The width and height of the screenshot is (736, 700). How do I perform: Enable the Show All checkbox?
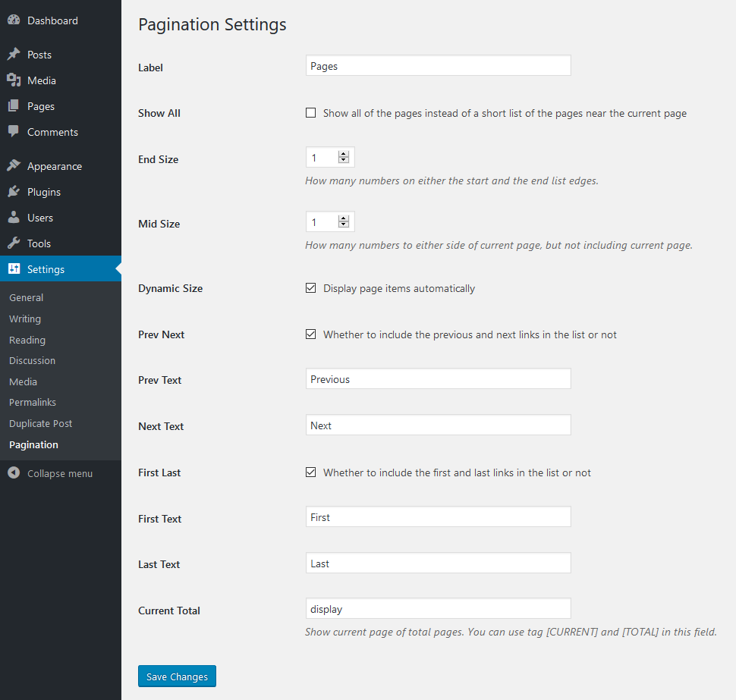pos(311,113)
